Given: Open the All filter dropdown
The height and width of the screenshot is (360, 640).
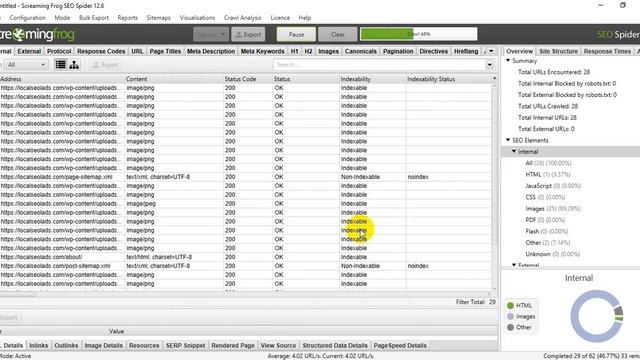Looking at the screenshot, I should pos(26,65).
